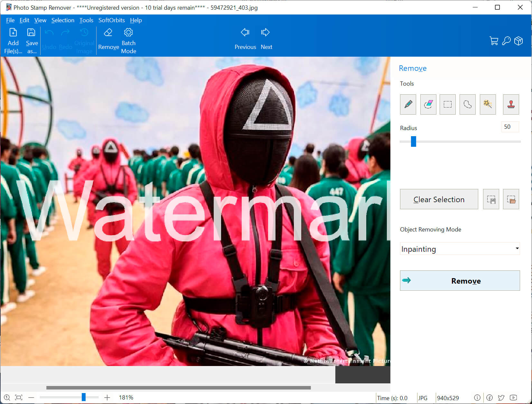The image size is (532, 404).
Task: Click the Save selection icon
Action: [x=491, y=199]
